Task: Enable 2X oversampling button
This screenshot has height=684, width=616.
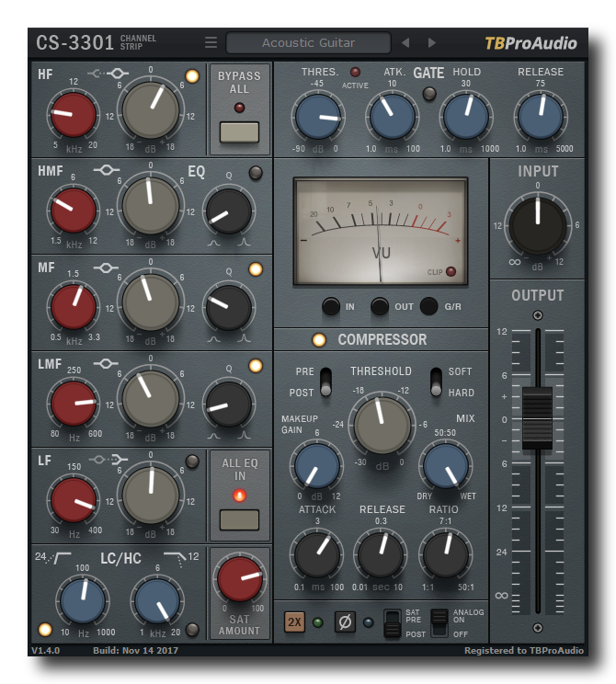Action: click(294, 621)
